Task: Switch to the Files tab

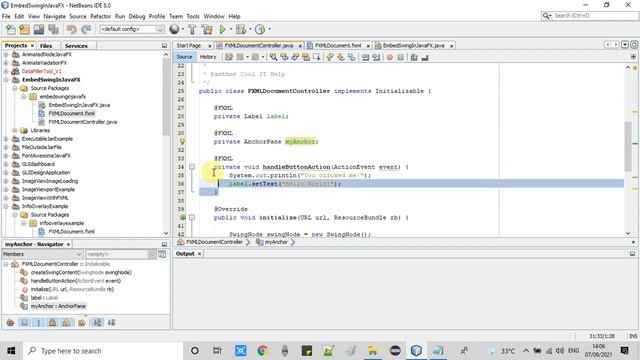Action: point(46,46)
